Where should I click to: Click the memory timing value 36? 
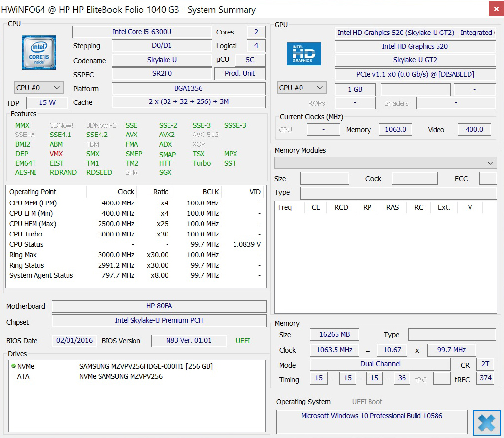point(402,378)
